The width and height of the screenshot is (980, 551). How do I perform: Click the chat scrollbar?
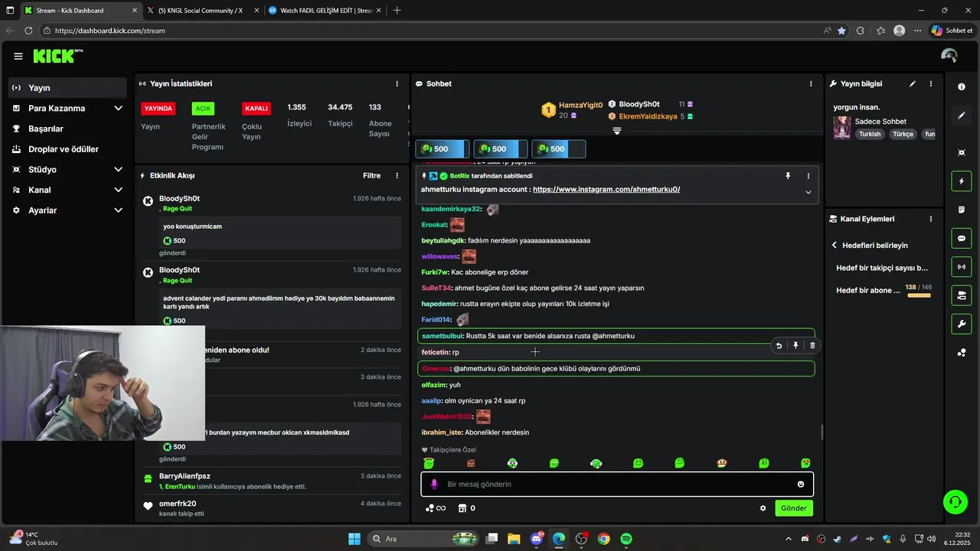coord(822,432)
